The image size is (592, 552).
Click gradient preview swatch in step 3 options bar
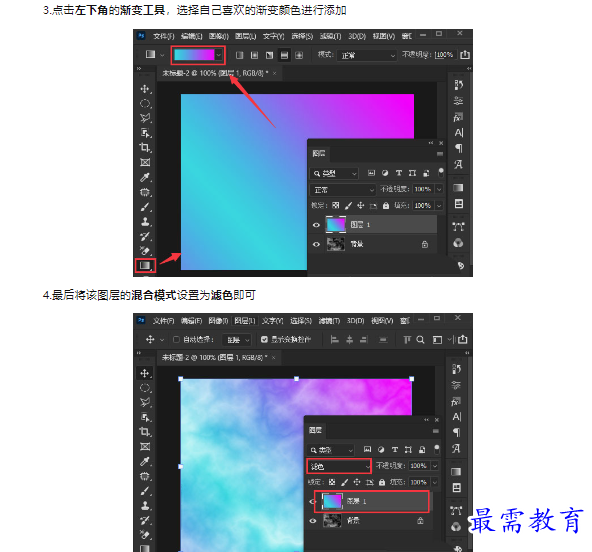coord(194,55)
